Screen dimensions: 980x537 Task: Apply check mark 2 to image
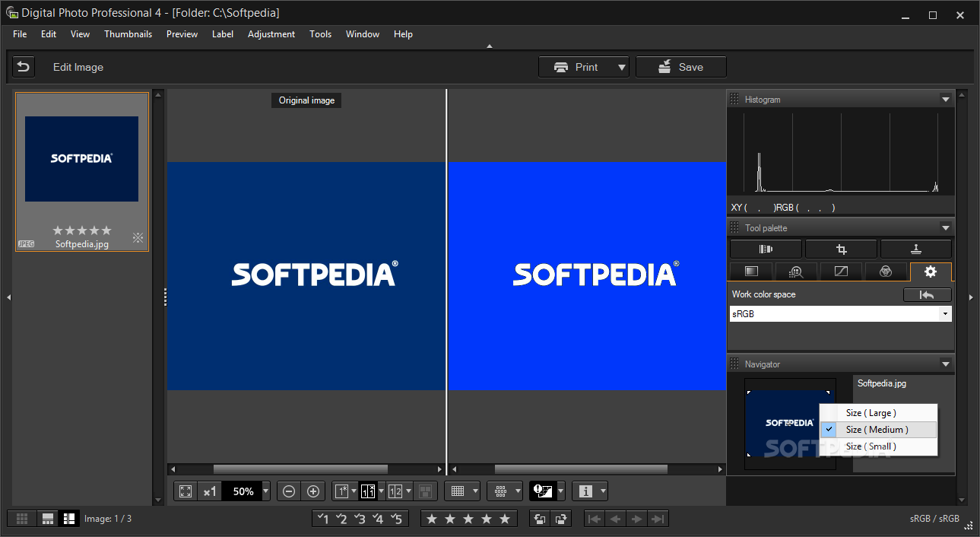[x=342, y=519]
